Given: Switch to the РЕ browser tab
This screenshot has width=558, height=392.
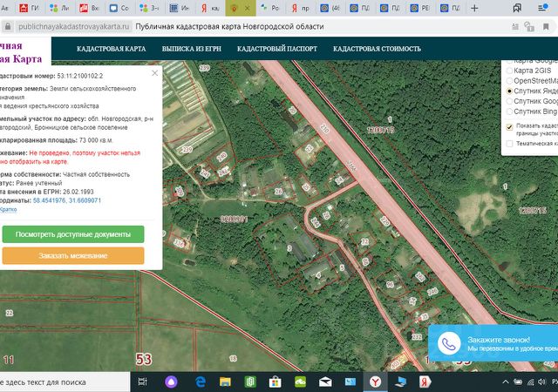Looking at the screenshot, I should (x=420, y=8).
